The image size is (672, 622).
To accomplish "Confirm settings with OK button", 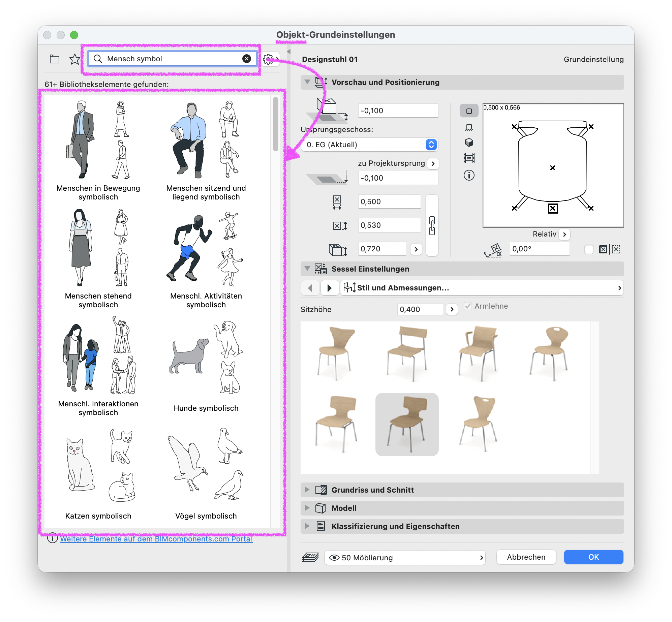I will point(593,557).
